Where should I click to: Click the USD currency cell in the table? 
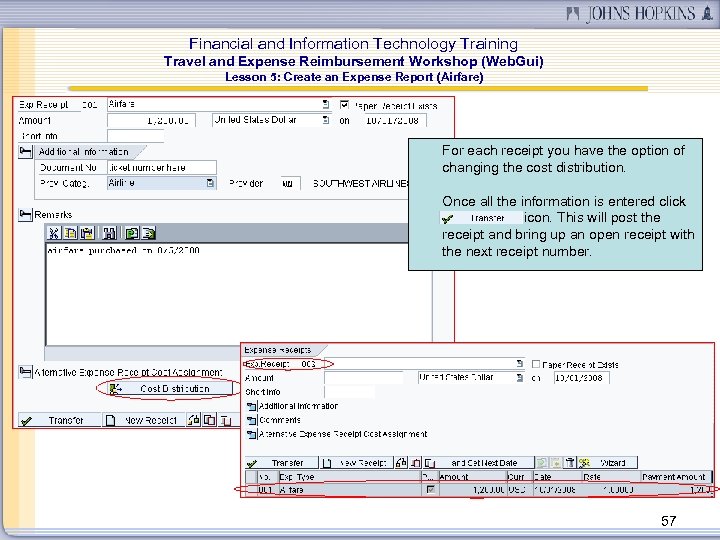click(x=519, y=489)
